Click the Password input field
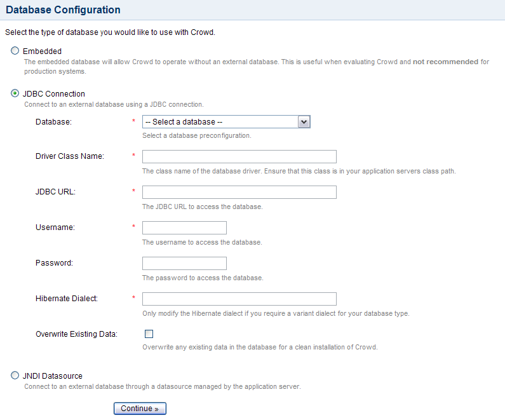This screenshot has height=420, width=505. (x=184, y=264)
